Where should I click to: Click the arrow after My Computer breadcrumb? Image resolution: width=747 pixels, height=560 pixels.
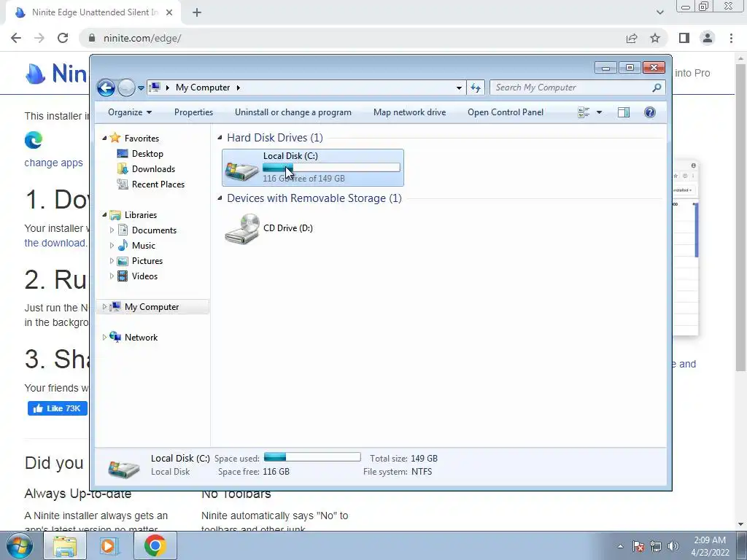(239, 87)
